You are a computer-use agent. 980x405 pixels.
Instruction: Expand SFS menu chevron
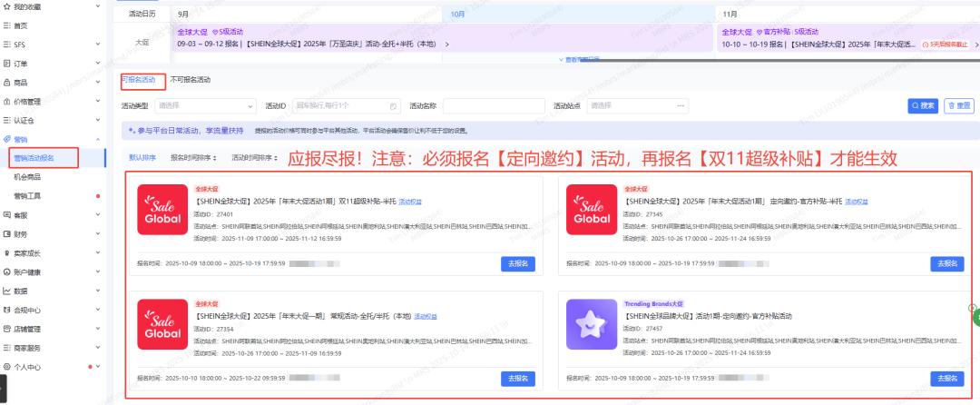tap(98, 44)
